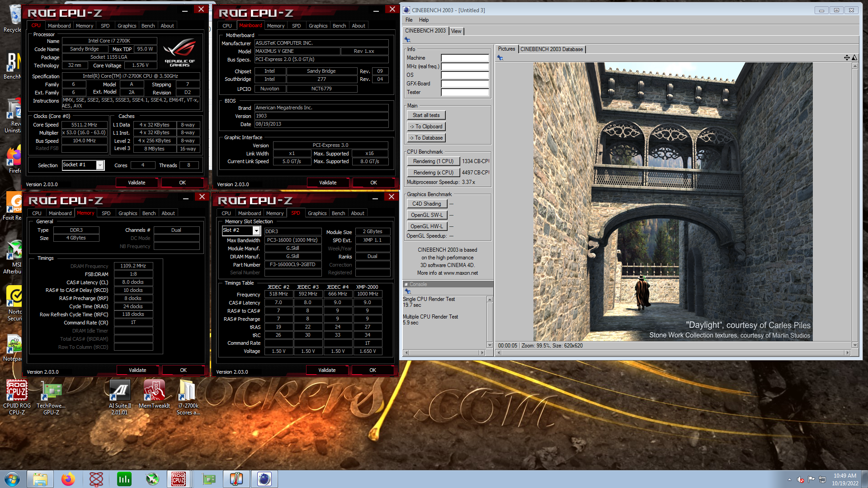Open Notepad++ desktop shortcut

point(14,348)
